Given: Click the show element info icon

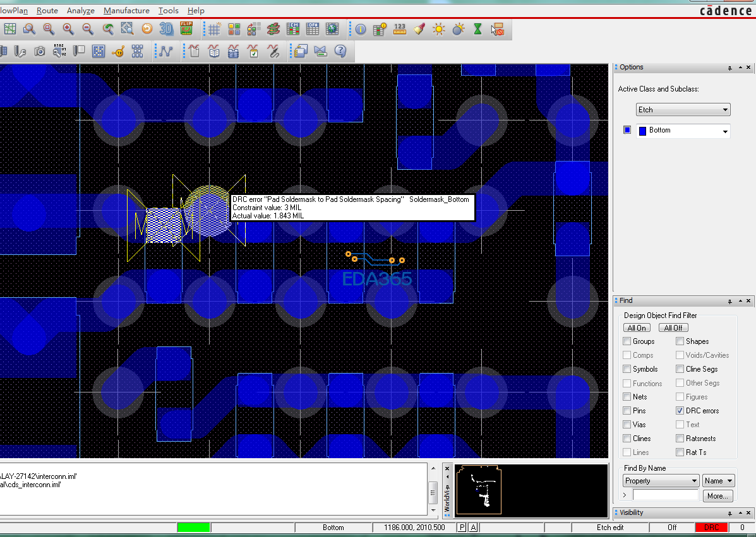Looking at the screenshot, I should tap(361, 29).
